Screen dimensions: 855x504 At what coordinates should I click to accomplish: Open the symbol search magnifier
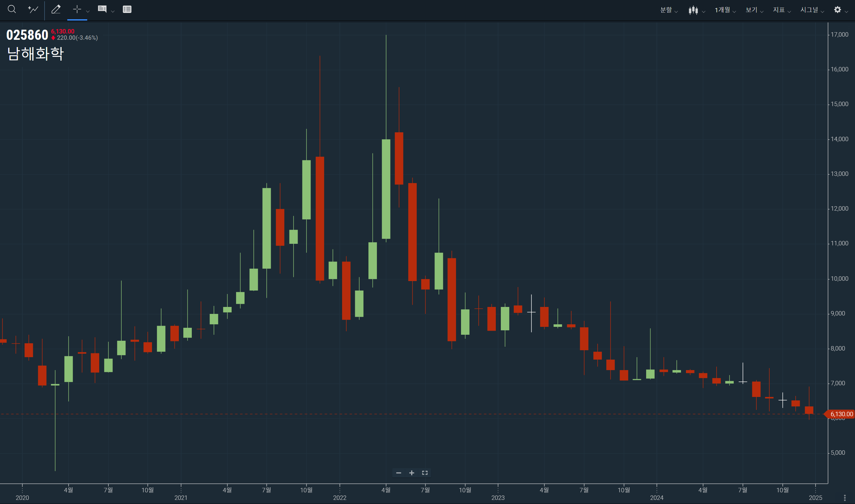pyautogui.click(x=12, y=9)
